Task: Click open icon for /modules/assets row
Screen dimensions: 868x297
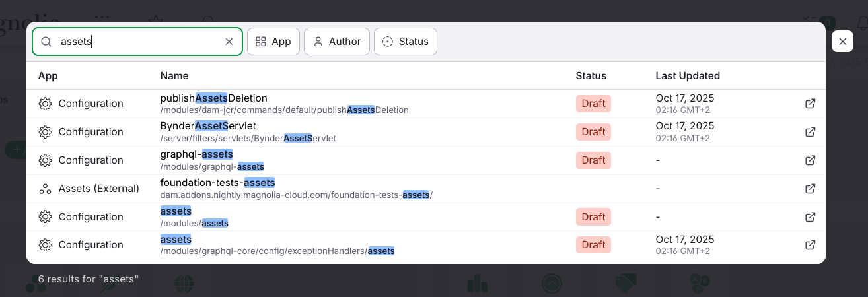Action: point(810,217)
